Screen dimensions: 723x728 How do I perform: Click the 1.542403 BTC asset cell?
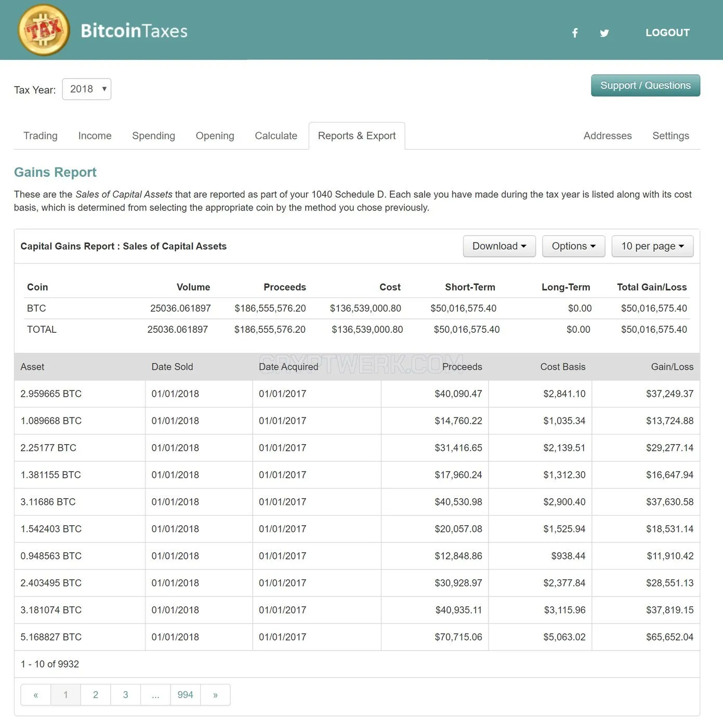[51, 529]
